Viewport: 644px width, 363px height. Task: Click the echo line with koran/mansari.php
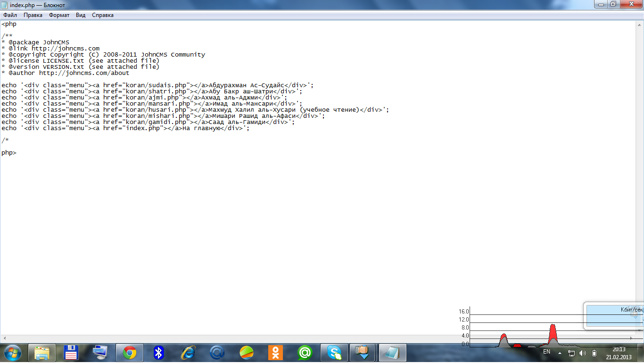(152, 104)
